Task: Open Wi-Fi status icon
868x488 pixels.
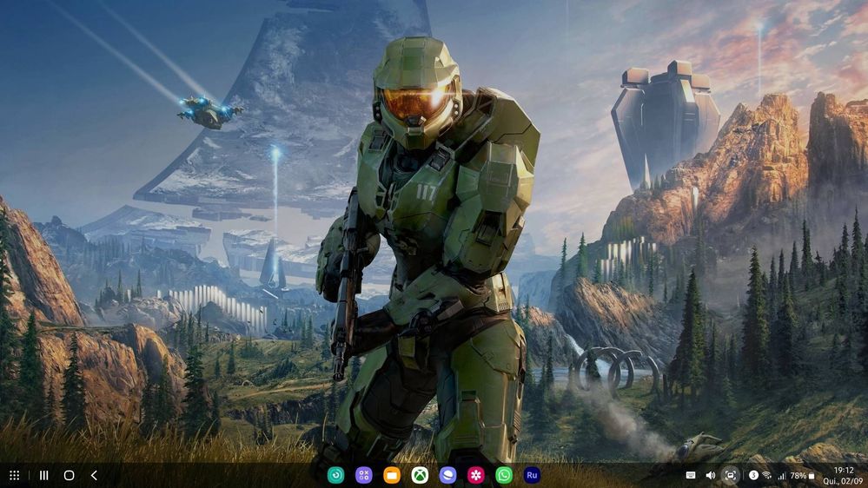Action: click(767, 475)
